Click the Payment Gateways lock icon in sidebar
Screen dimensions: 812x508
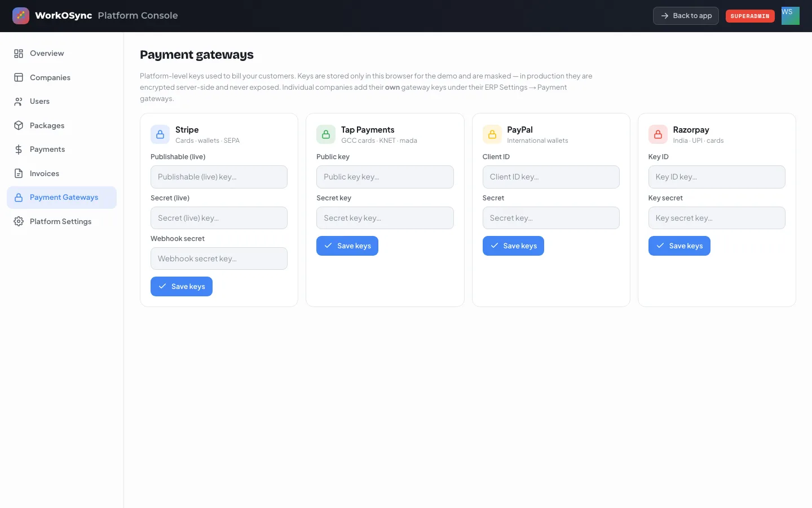click(19, 198)
